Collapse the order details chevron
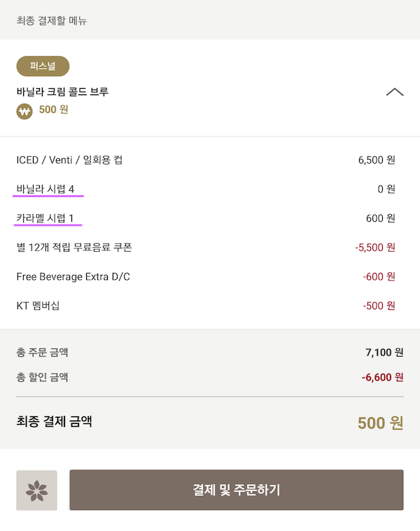The width and height of the screenshot is (420, 531). pyautogui.click(x=395, y=92)
